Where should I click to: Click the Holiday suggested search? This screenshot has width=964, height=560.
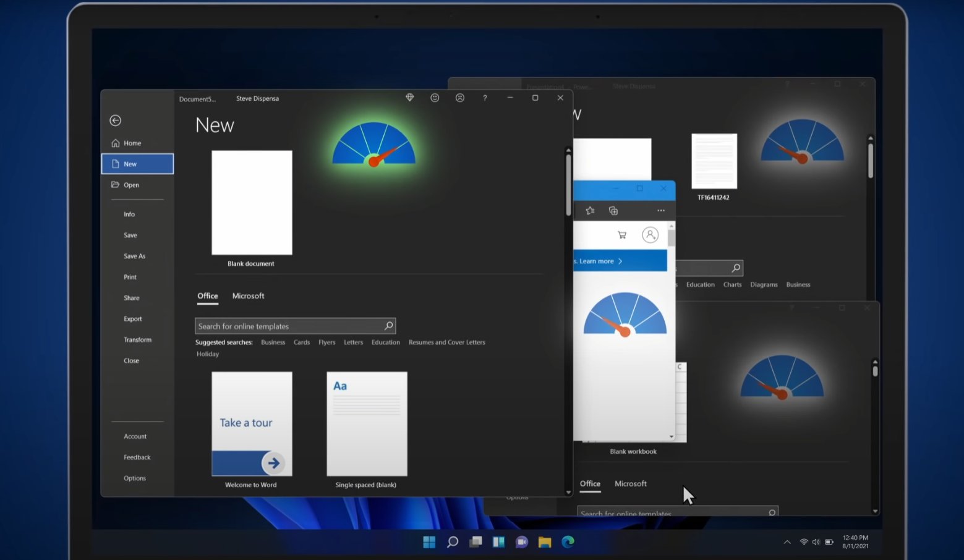[208, 354]
